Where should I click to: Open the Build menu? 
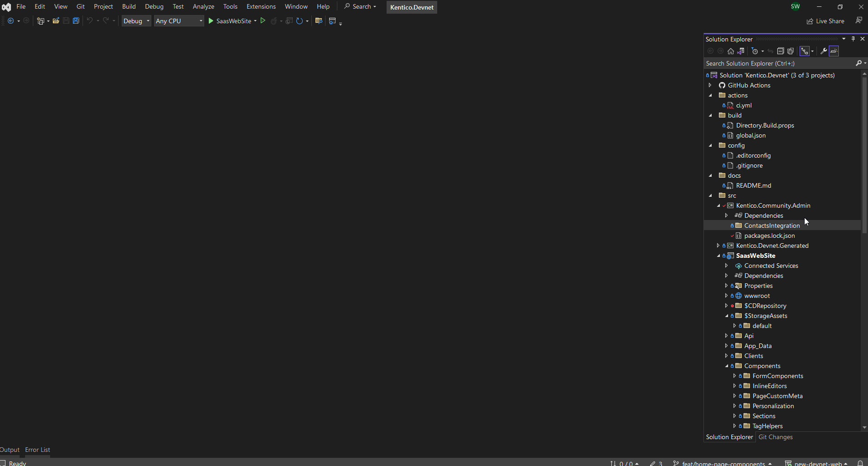pyautogui.click(x=129, y=6)
